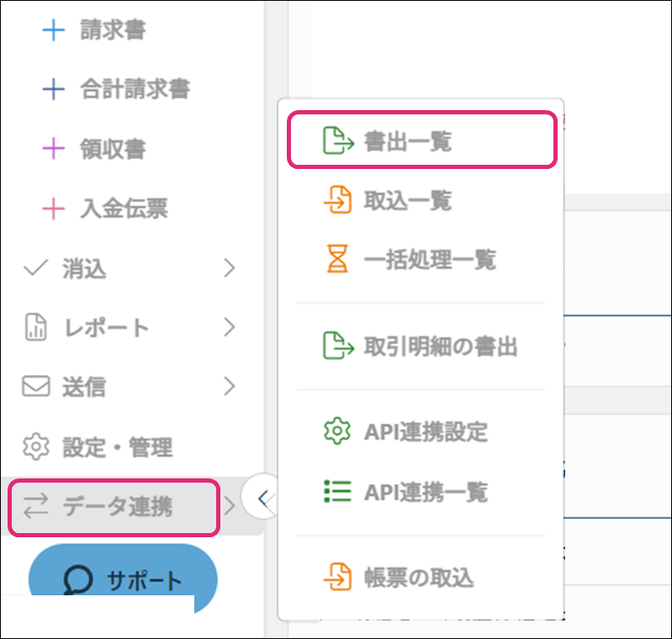Click the blue サポート button
Viewport: 672px width, 639px height.
click(x=123, y=579)
